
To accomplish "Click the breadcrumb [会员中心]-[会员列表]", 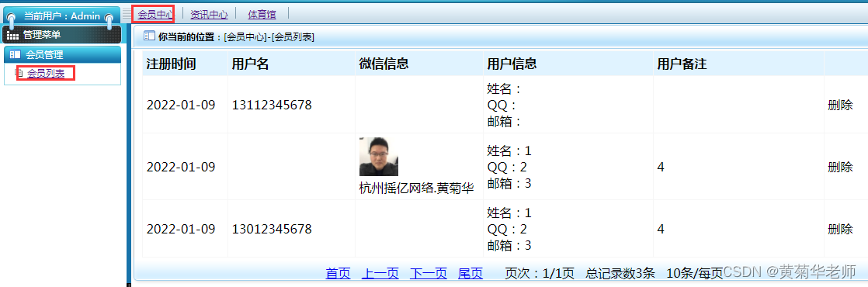I will pos(269,37).
